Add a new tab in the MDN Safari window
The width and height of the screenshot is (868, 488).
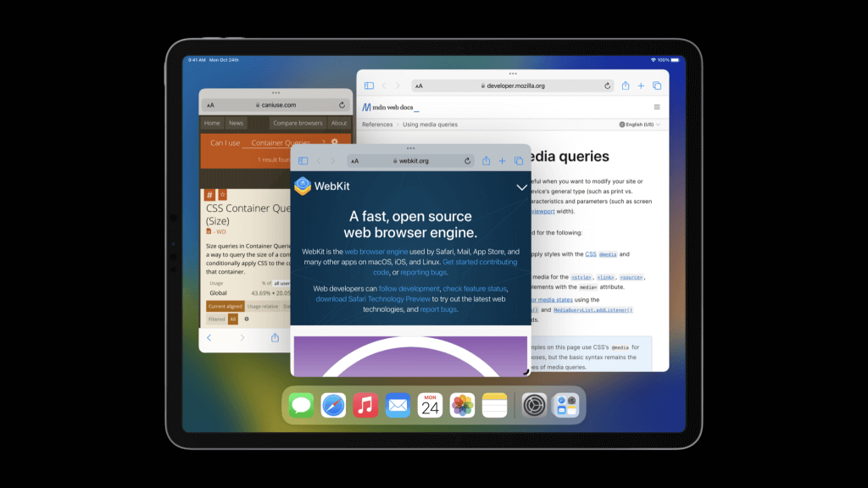pyautogui.click(x=641, y=86)
